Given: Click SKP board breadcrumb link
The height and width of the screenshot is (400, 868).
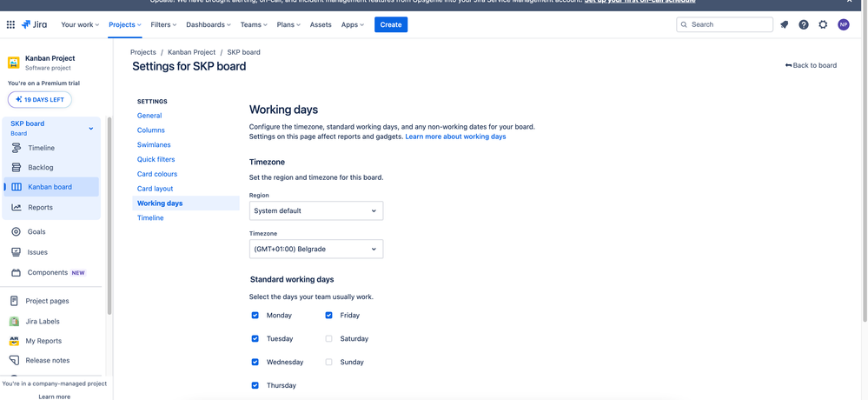Looking at the screenshot, I should point(243,52).
